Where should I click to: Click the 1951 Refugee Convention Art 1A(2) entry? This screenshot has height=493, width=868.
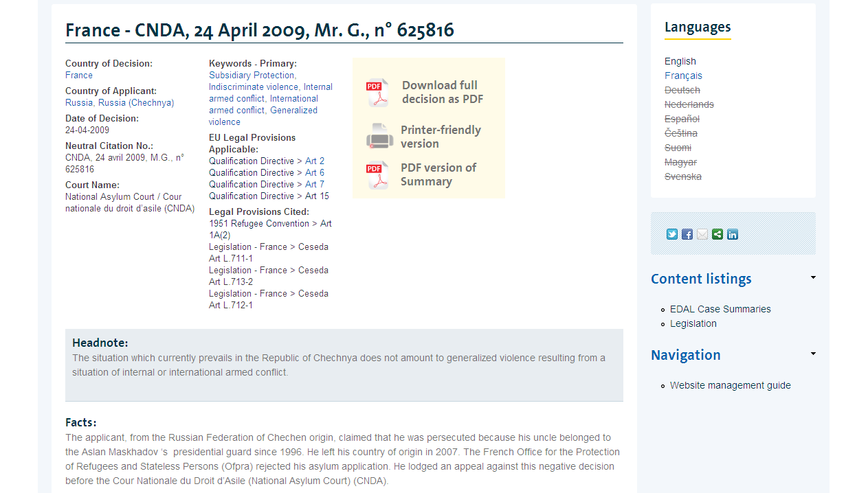point(270,229)
